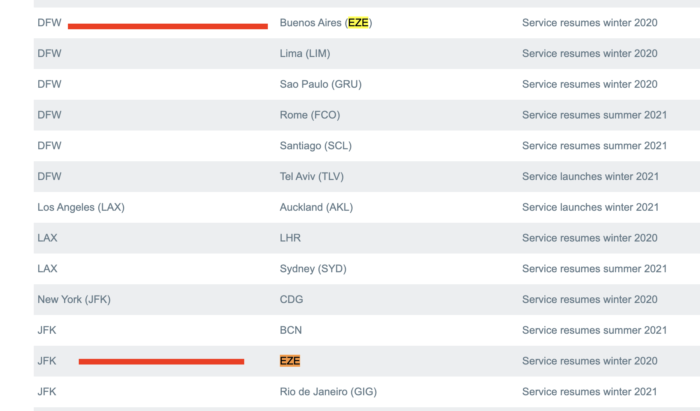Click the service status for Sydney row
The width and height of the screenshot is (700, 411).
click(x=594, y=269)
